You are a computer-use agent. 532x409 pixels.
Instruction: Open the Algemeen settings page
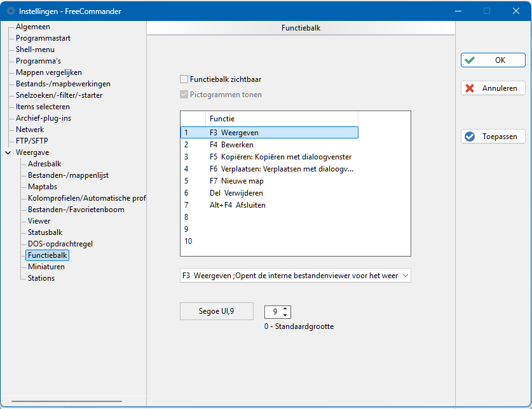33,27
